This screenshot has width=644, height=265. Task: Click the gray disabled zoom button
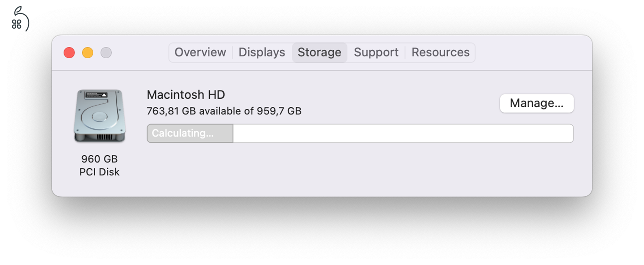pyautogui.click(x=106, y=53)
